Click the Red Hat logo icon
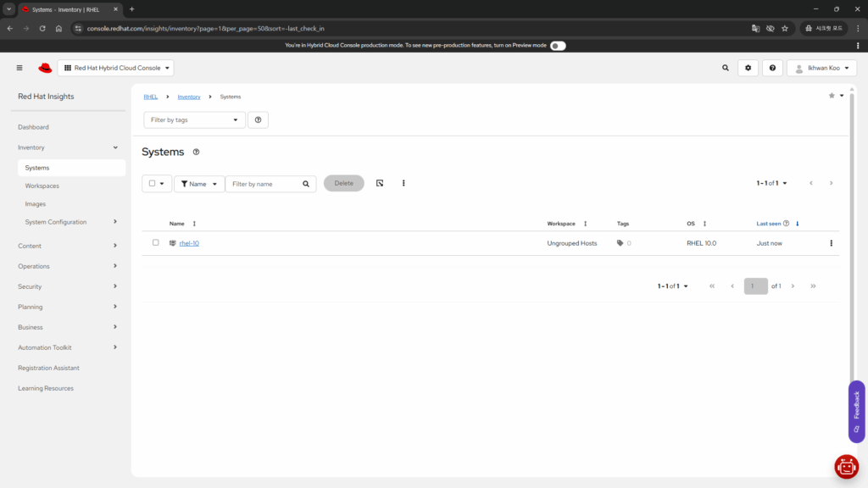868x488 pixels. pyautogui.click(x=45, y=68)
